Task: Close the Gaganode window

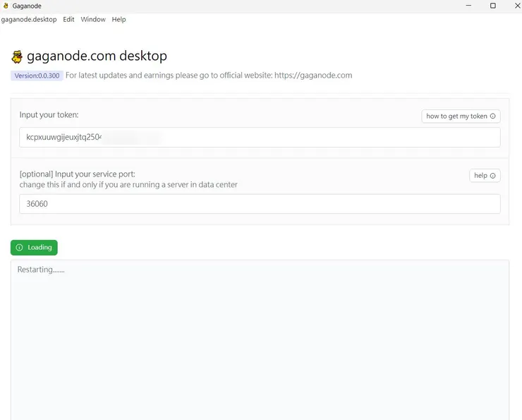Action: click(x=517, y=6)
